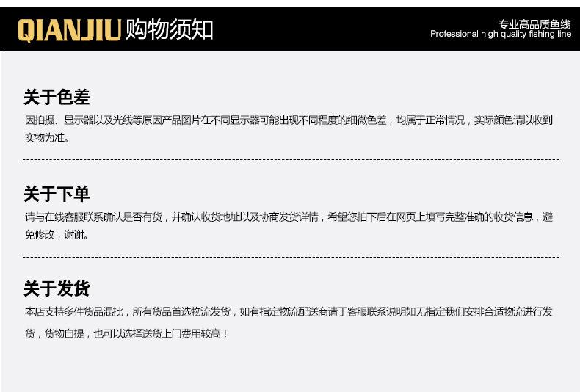Click the line ending 送货上门费用较高！
Screen dimensions: 580x392
(x=126, y=333)
